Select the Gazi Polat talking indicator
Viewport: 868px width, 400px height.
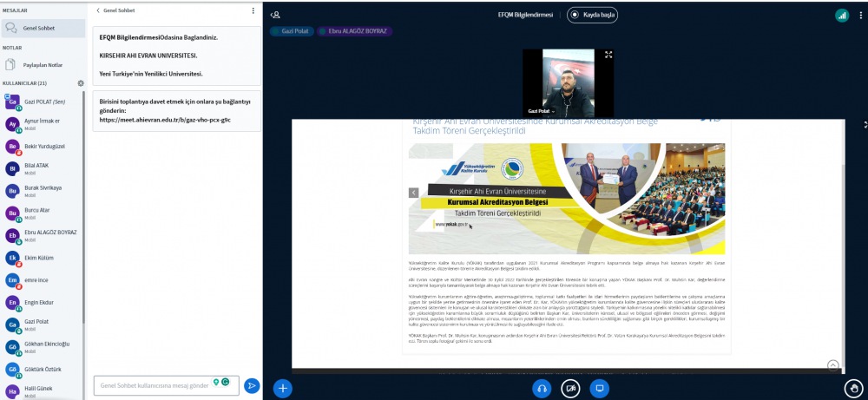click(292, 31)
